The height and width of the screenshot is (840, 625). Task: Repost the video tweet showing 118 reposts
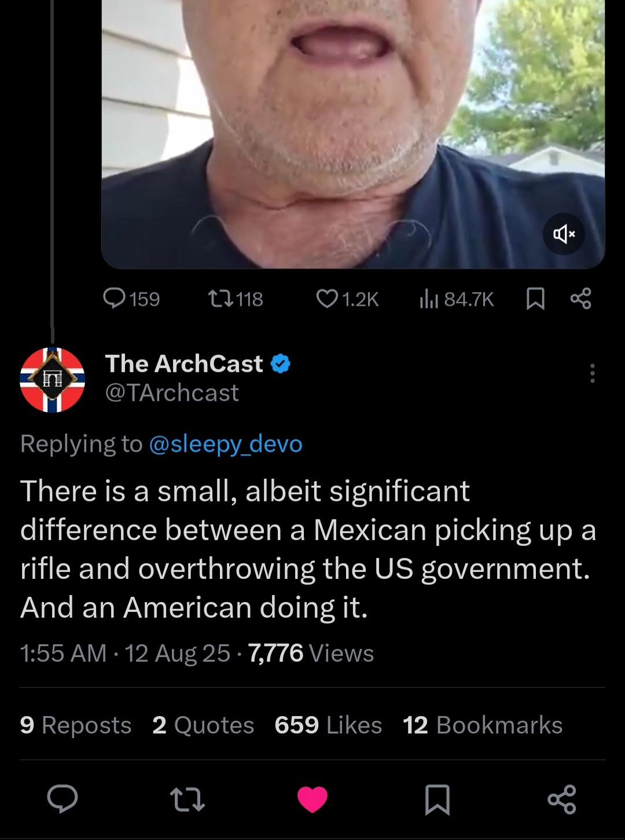220,299
